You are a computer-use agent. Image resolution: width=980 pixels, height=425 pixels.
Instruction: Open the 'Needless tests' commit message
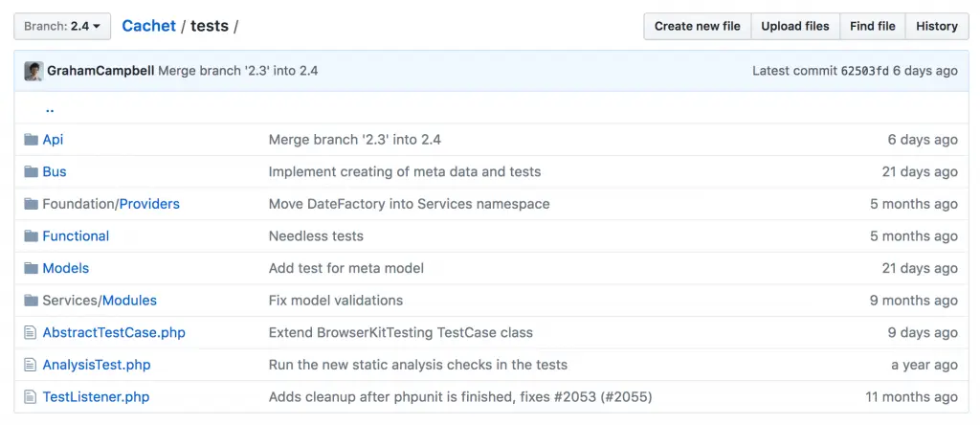click(316, 236)
